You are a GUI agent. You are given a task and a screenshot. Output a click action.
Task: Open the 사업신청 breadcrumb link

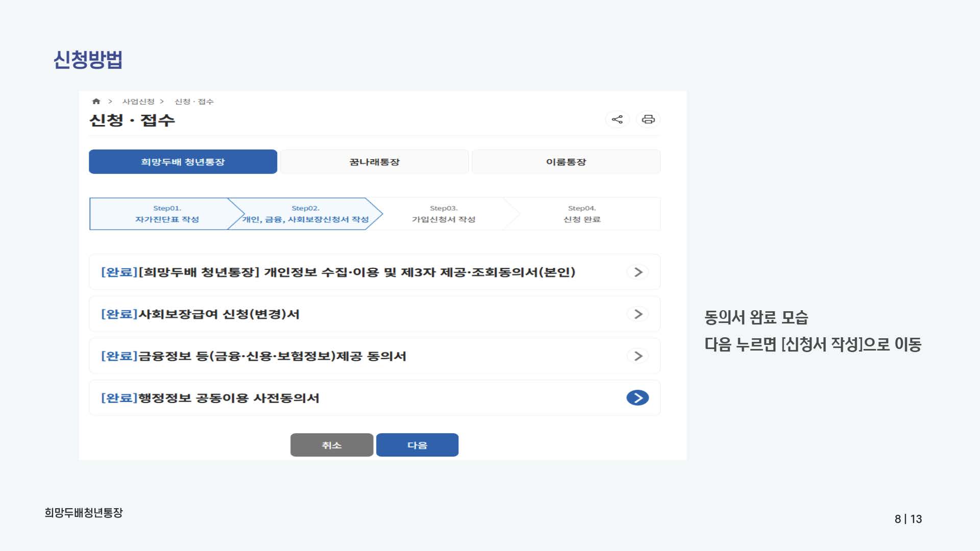coord(138,101)
